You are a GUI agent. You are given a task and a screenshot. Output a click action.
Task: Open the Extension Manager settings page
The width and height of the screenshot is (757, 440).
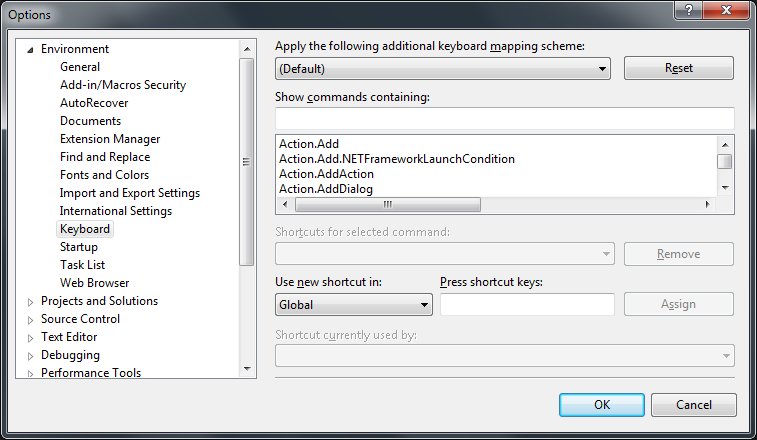(110, 139)
